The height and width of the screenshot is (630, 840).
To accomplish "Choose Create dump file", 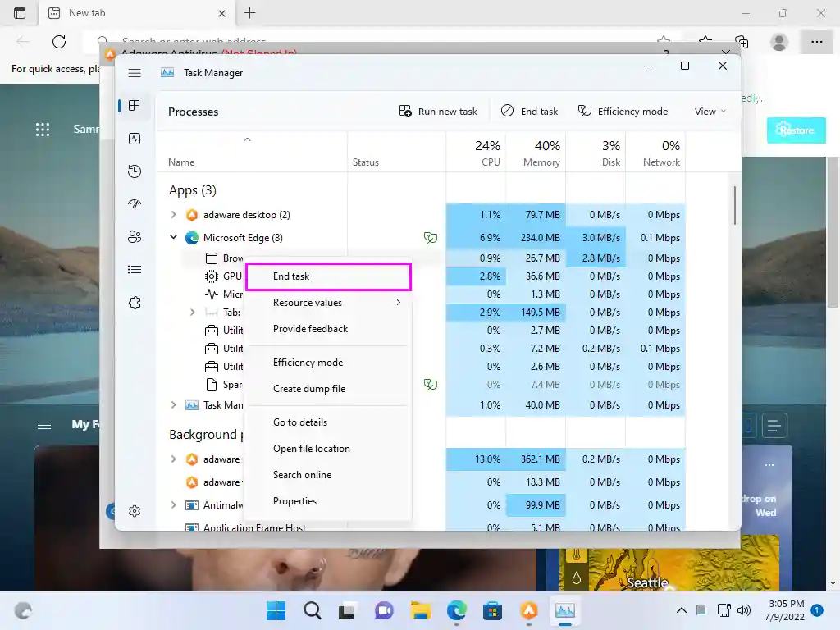I will pyautogui.click(x=328, y=389).
